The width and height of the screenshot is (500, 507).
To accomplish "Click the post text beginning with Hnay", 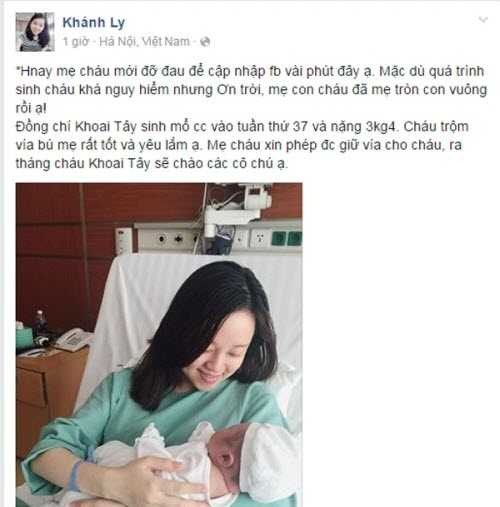I will [251, 117].
